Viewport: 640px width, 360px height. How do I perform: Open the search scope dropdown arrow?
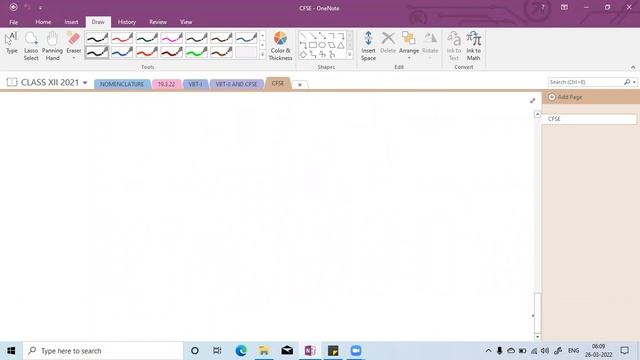click(x=634, y=82)
